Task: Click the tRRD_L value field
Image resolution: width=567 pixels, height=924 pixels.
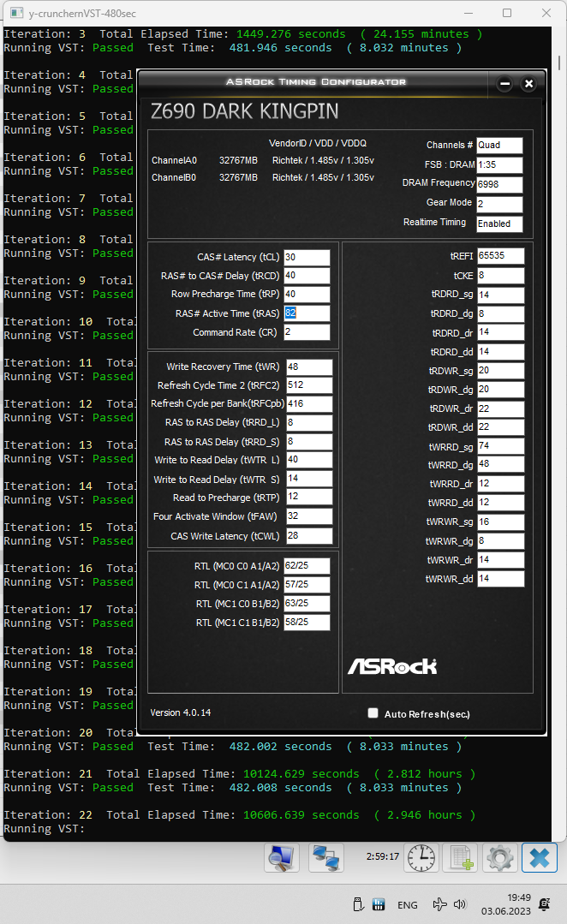Action: pyautogui.click(x=309, y=422)
